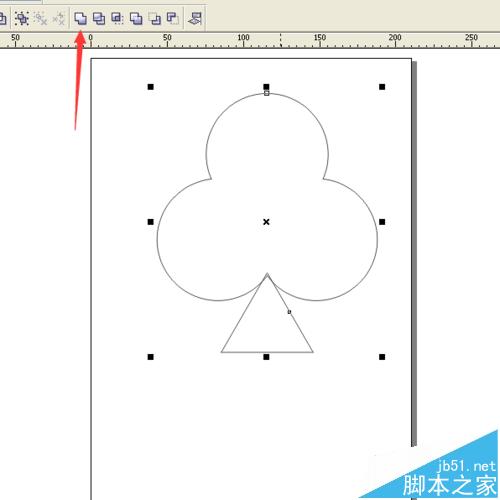Open the Align and Distribute dialog icon
Screen dimensions: 500x500
[195, 18]
